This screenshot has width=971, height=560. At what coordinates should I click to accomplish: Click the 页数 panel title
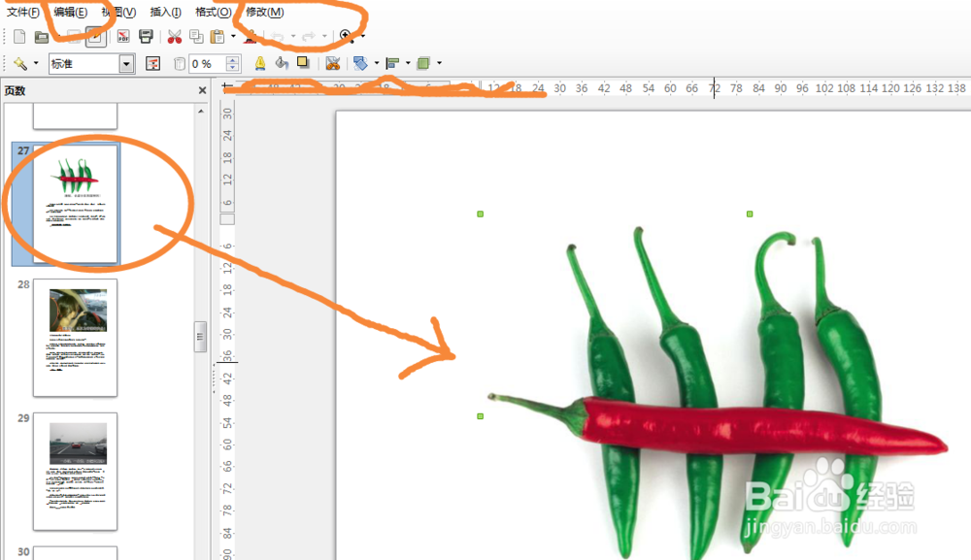click(15, 91)
